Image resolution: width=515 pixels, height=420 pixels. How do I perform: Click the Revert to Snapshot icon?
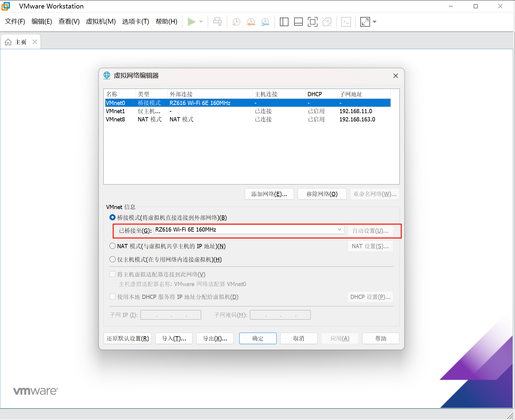(251, 22)
